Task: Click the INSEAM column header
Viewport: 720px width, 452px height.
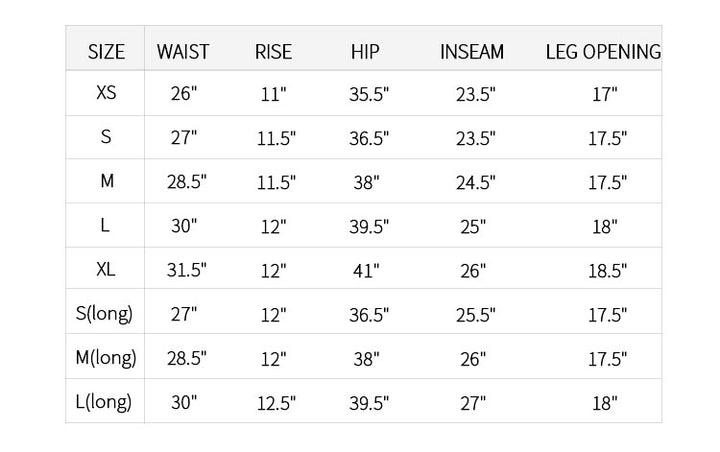Action: (472, 52)
